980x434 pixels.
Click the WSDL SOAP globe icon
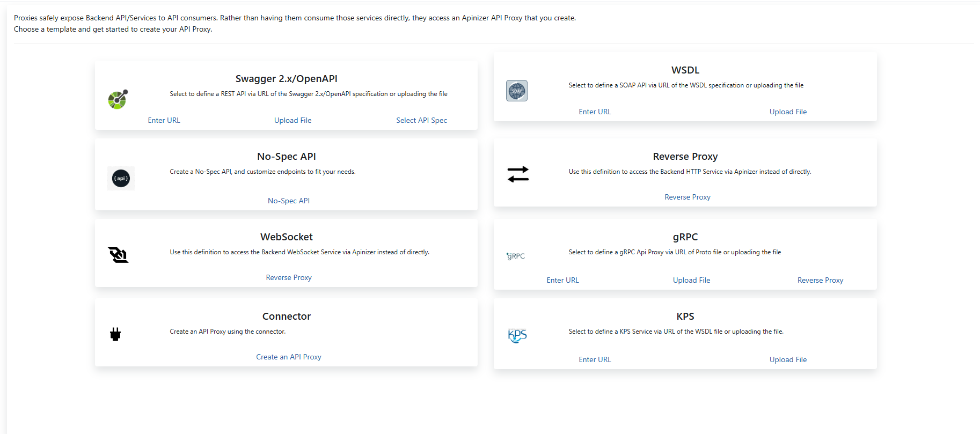tap(517, 91)
